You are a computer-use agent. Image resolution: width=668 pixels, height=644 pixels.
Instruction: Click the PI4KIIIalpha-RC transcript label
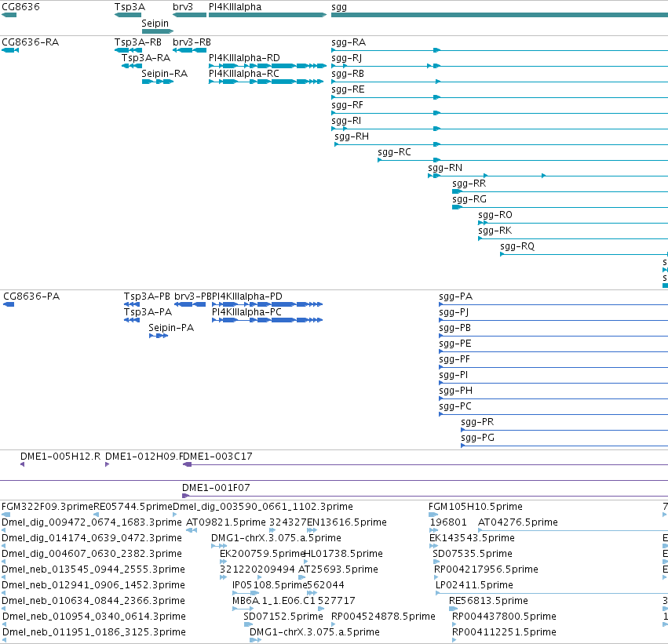click(244, 74)
